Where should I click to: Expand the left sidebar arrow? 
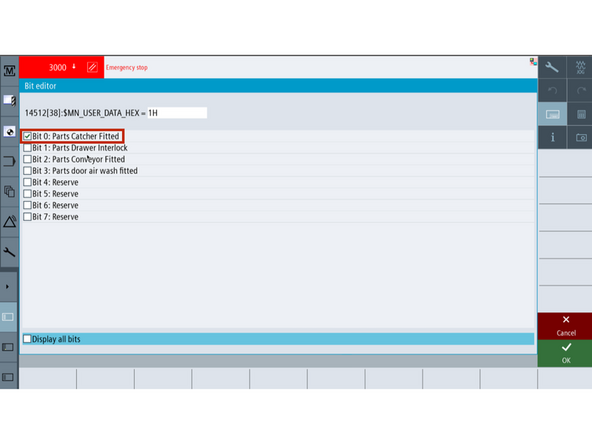click(x=7, y=287)
